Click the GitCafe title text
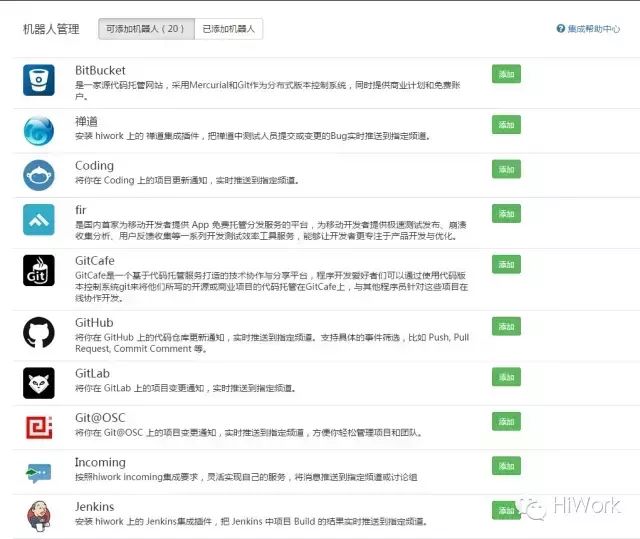The image size is (640, 539). click(95, 260)
